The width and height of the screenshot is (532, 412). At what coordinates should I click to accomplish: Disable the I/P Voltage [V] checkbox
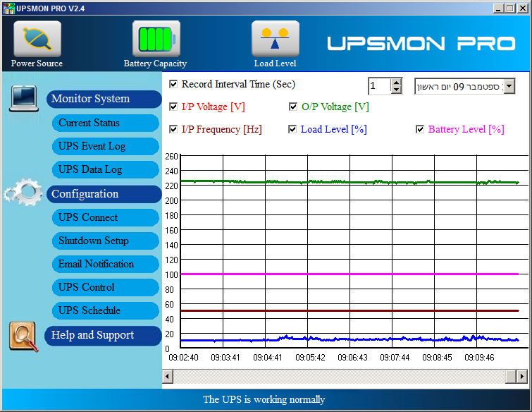pos(173,107)
